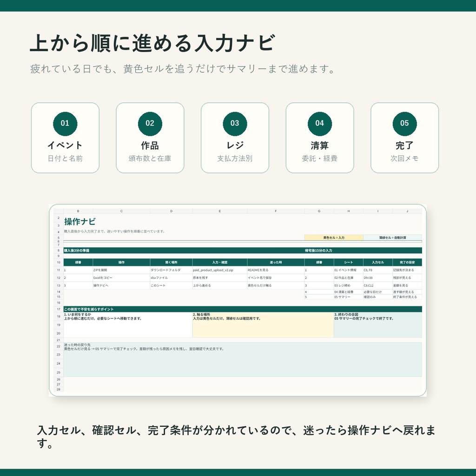This screenshot has width=476, height=476.
Task: Click the 迷った時 column header cell
Action: (276, 262)
